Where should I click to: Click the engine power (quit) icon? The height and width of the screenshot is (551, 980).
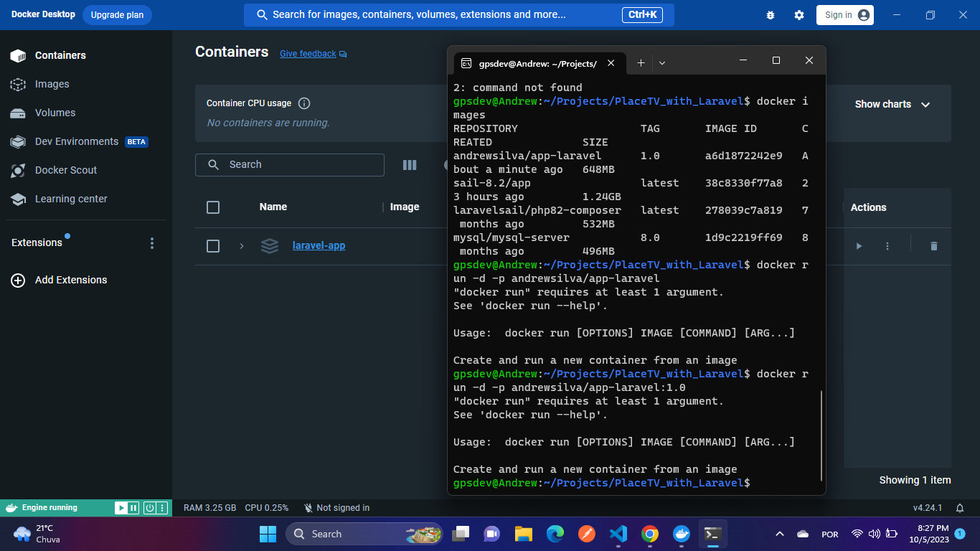[150, 508]
